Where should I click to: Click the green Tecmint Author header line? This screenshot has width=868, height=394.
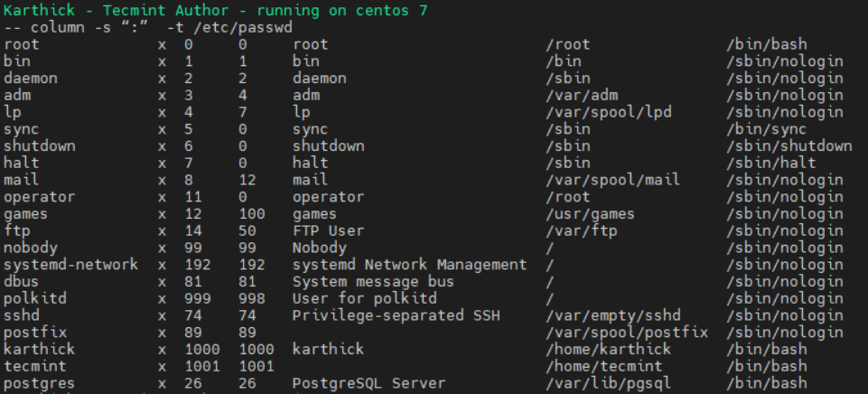tap(215, 11)
